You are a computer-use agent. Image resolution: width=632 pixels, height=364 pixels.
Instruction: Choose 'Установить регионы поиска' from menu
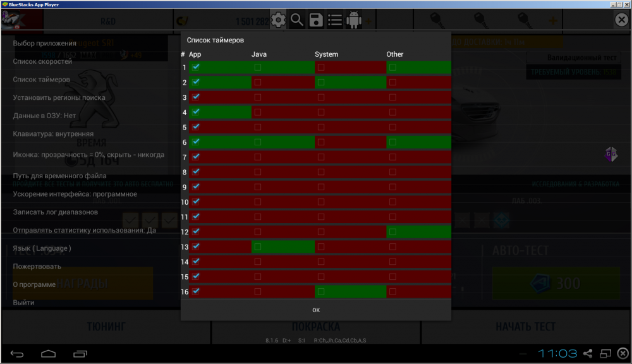tap(59, 98)
